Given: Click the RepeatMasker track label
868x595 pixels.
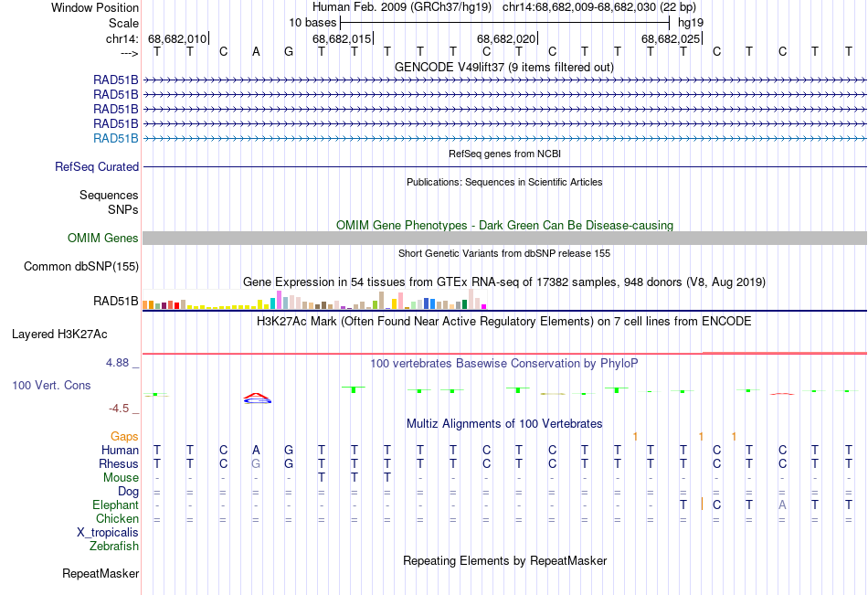Looking at the screenshot, I should coord(101,573).
